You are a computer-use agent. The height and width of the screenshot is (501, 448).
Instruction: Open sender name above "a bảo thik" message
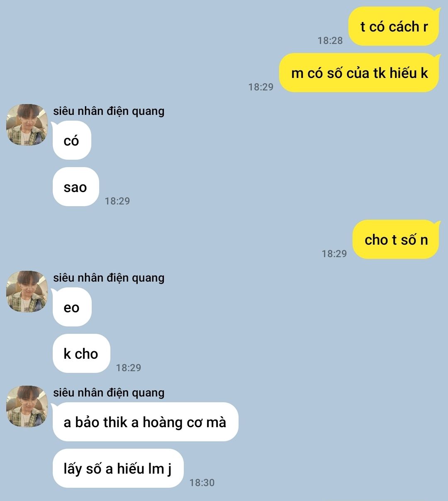(109, 393)
